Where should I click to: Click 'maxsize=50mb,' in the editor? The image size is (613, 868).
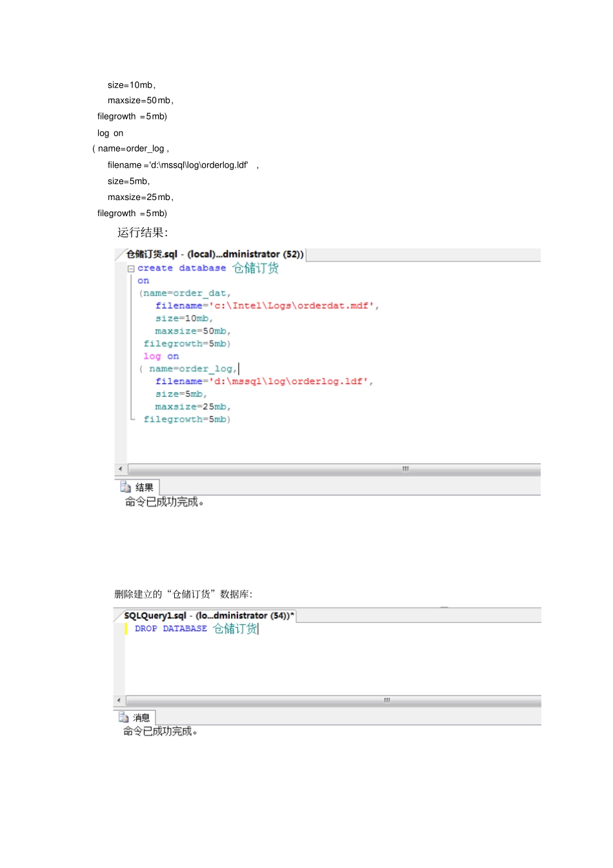click(193, 331)
